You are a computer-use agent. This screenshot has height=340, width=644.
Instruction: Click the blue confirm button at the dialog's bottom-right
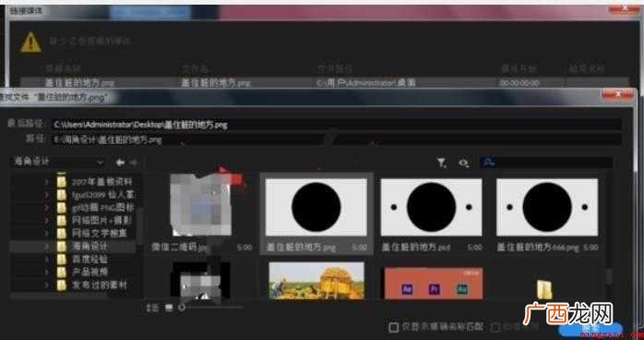pyautogui.click(x=590, y=330)
